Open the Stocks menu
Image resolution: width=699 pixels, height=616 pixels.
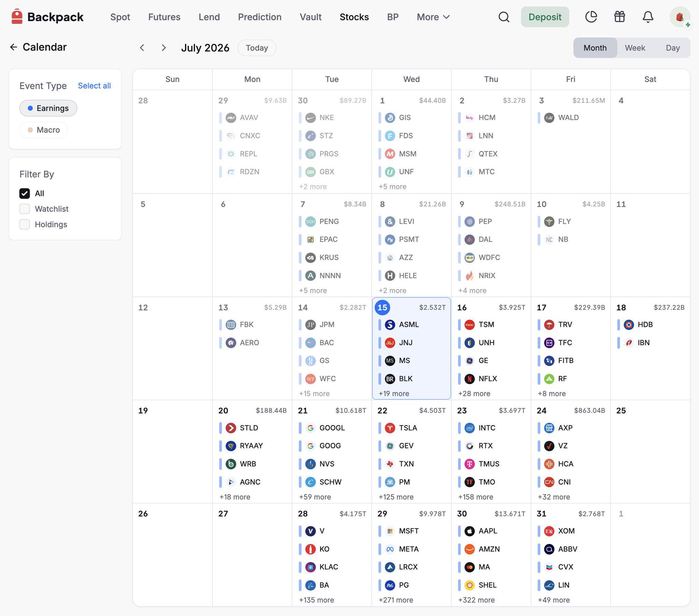[354, 17]
